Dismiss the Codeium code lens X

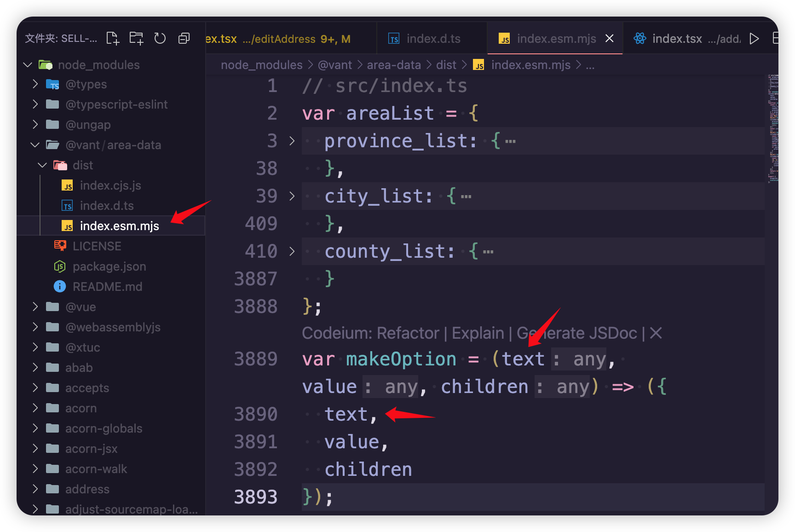656,333
